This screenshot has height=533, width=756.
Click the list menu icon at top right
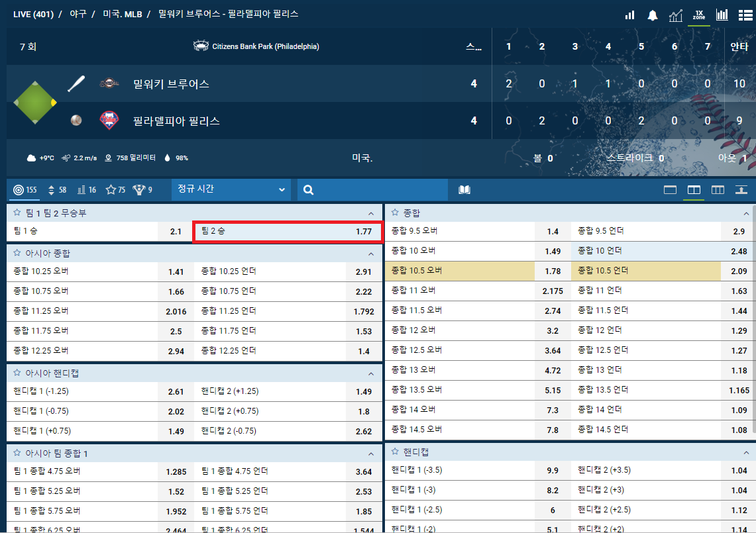(x=744, y=15)
